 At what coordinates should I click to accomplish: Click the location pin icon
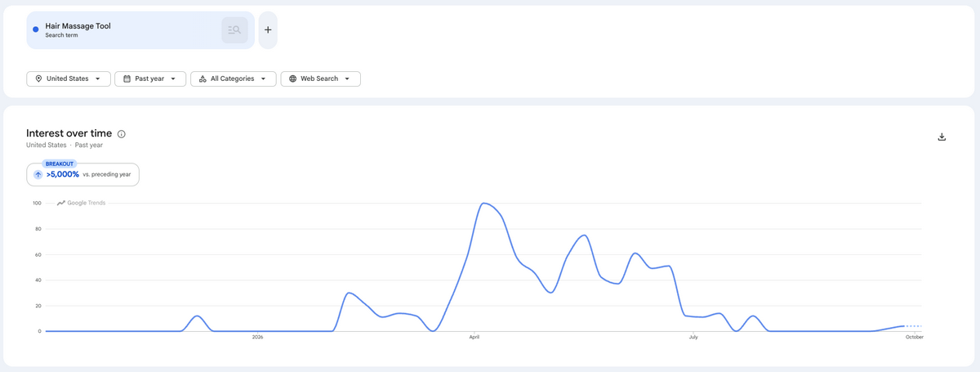(38, 78)
